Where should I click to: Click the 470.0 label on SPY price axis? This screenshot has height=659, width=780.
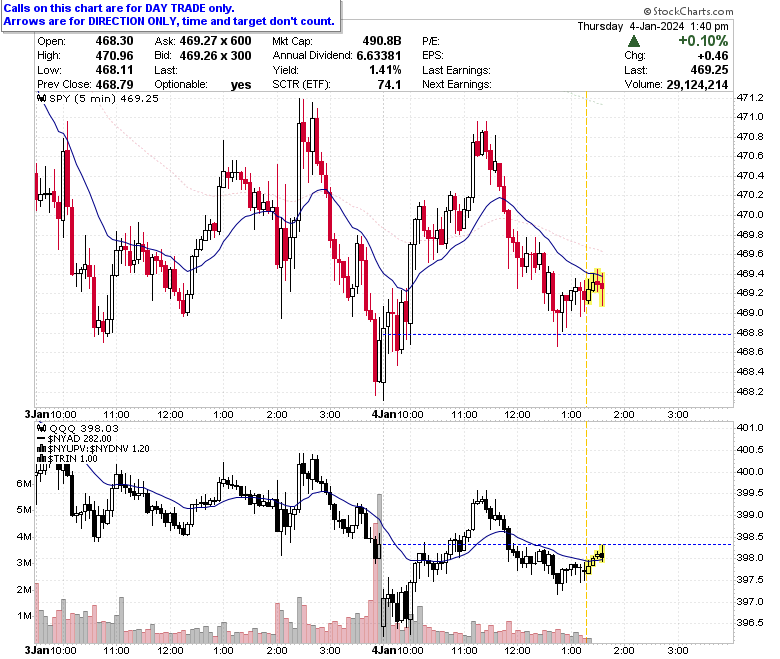click(750, 215)
